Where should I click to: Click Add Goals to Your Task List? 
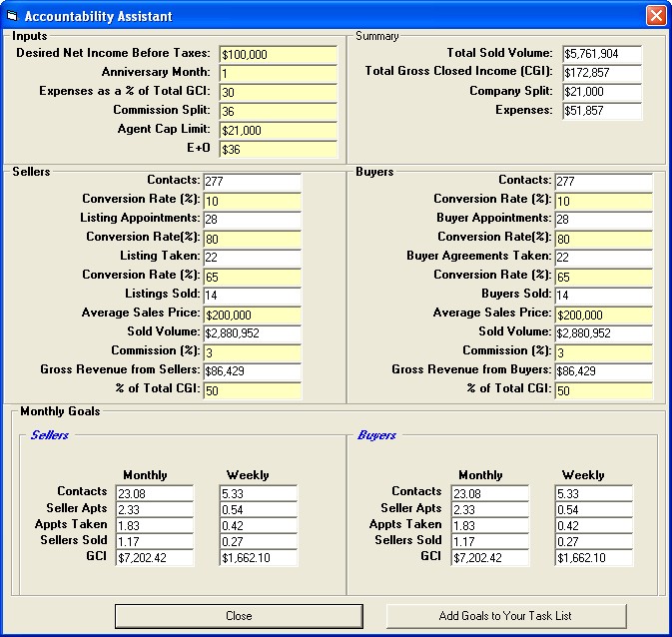pyautogui.click(x=505, y=616)
